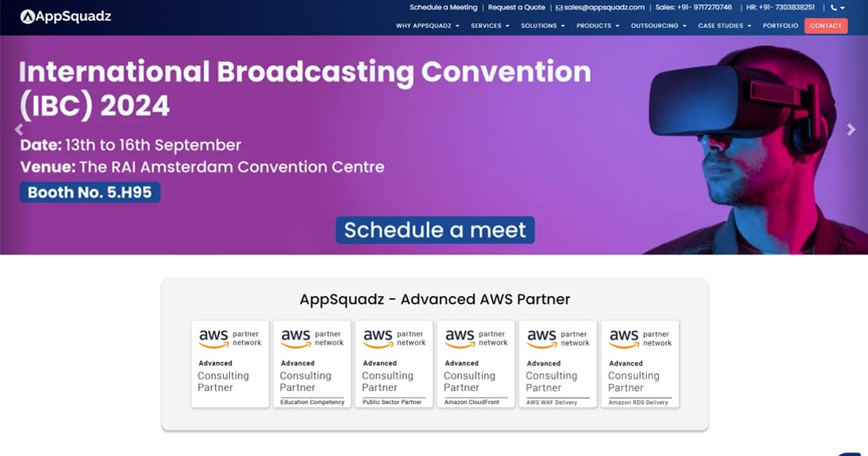Screen dimensions: 868x456
Task: Open AWS WAF Delivery badge
Action: [x=558, y=364]
